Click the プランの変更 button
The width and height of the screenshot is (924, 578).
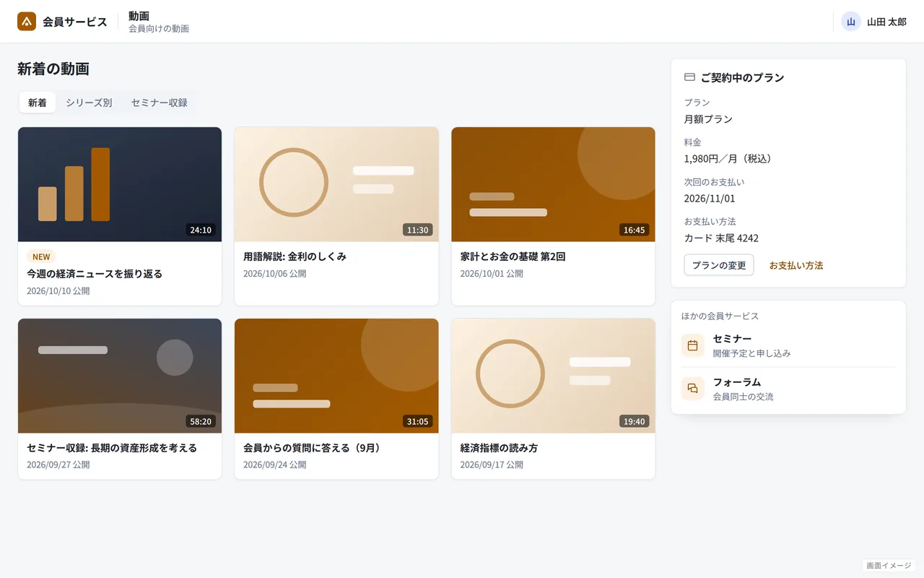click(719, 265)
